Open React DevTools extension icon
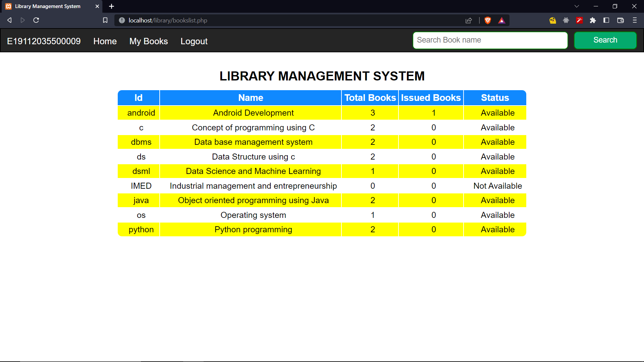Screen dimensions: 644x362 point(566,20)
